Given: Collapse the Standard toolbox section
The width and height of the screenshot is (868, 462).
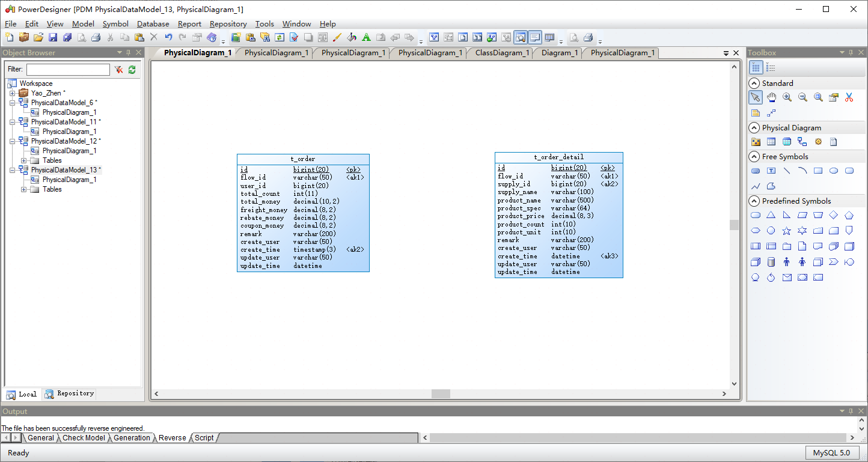Looking at the screenshot, I should pos(754,83).
